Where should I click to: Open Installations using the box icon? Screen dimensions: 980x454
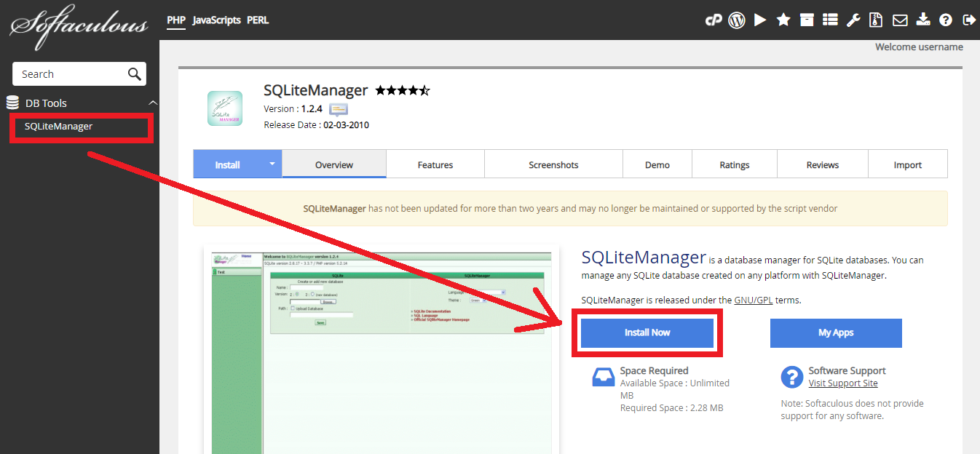(806, 20)
